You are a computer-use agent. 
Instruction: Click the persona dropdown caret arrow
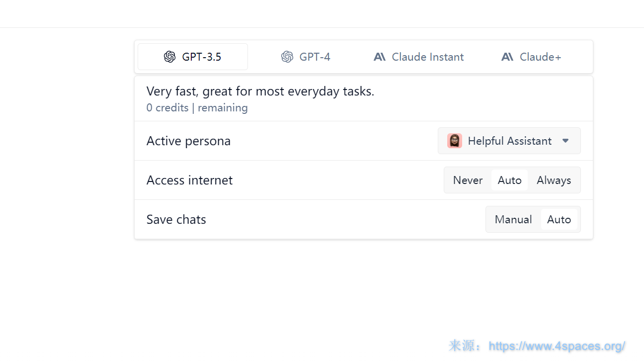(565, 141)
